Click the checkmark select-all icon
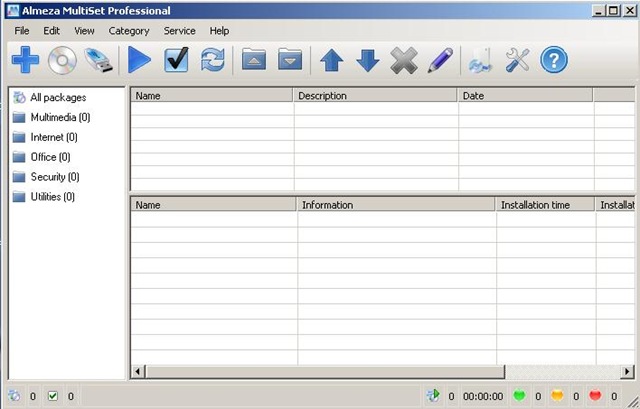The height and width of the screenshot is (409, 640). [176, 60]
